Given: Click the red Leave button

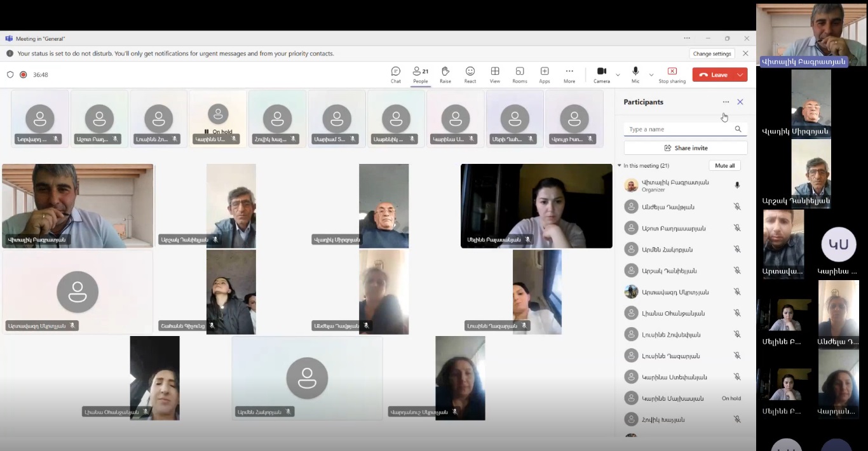Looking at the screenshot, I should pyautogui.click(x=713, y=75).
